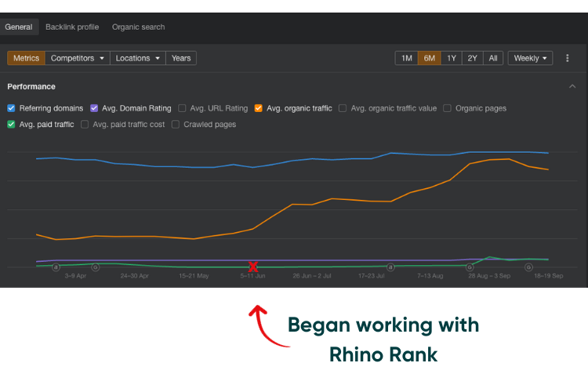Enable the Avg. organic traffic value checkbox
Viewport: 588px width, 392px height.
click(x=343, y=108)
